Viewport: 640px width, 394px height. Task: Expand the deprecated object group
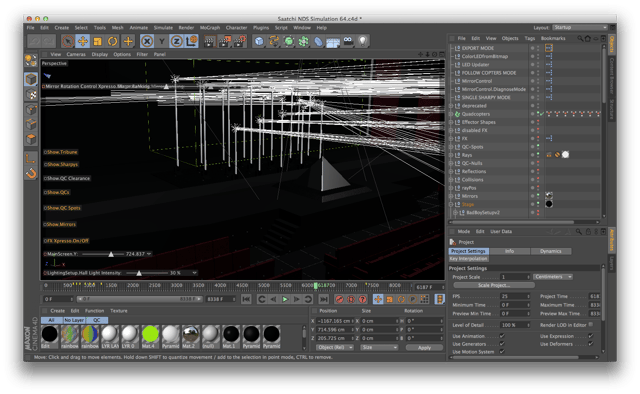(451, 106)
